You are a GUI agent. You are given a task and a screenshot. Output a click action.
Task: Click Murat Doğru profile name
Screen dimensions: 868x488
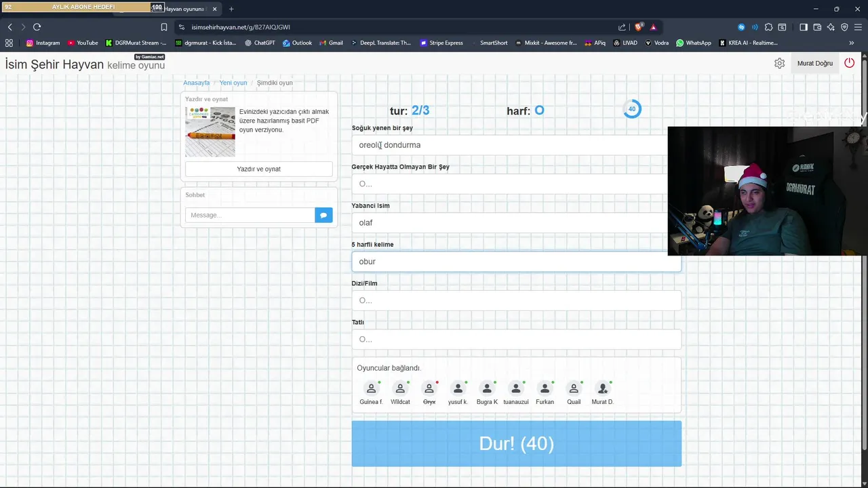815,63
